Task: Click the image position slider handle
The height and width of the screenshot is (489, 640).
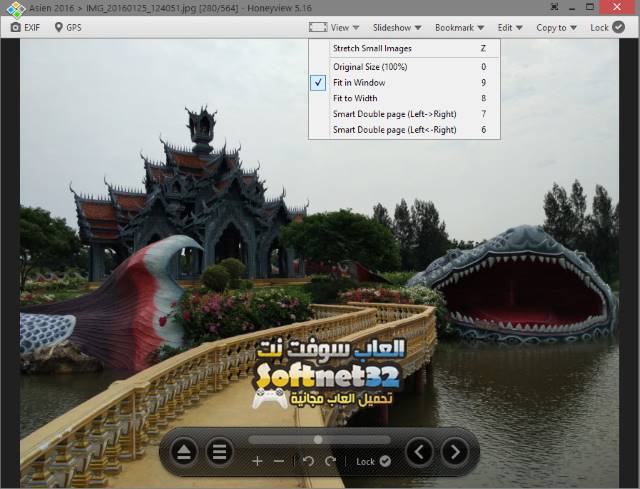Action: coord(318,440)
